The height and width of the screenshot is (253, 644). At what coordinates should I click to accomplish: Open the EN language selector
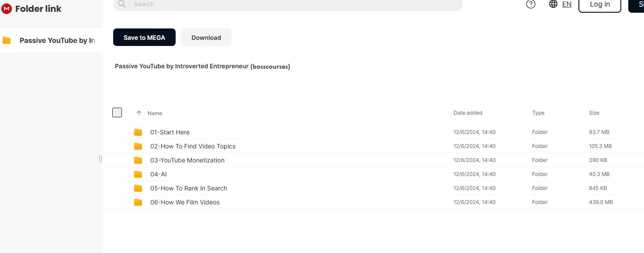567,4
